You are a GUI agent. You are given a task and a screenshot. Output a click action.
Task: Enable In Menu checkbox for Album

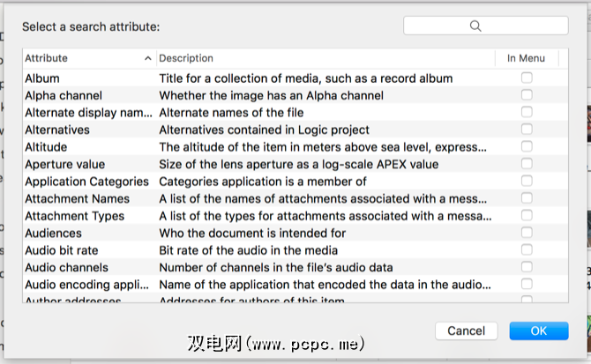(x=527, y=78)
